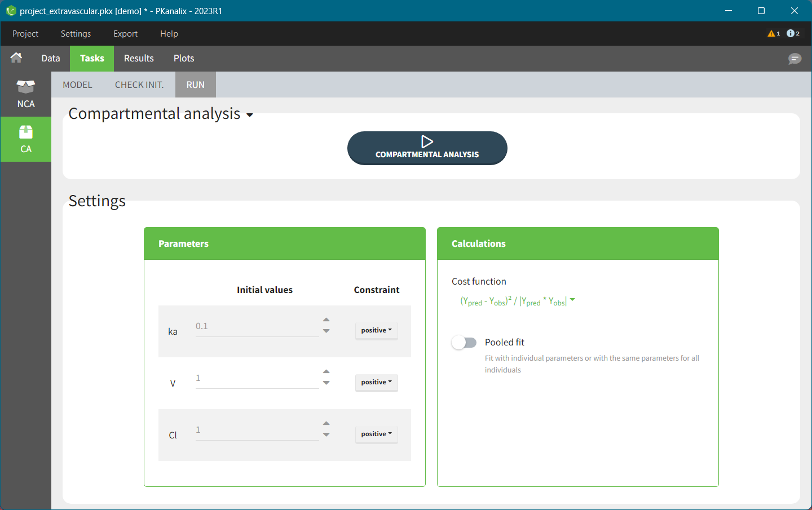Open the Plots tab
The image size is (812, 510).
tap(184, 59)
